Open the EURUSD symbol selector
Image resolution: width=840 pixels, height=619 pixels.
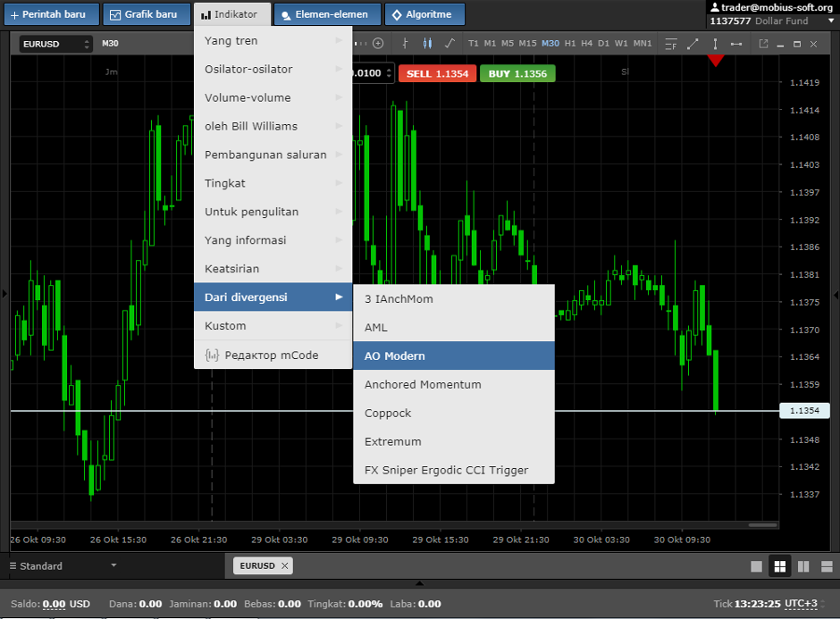(55, 44)
